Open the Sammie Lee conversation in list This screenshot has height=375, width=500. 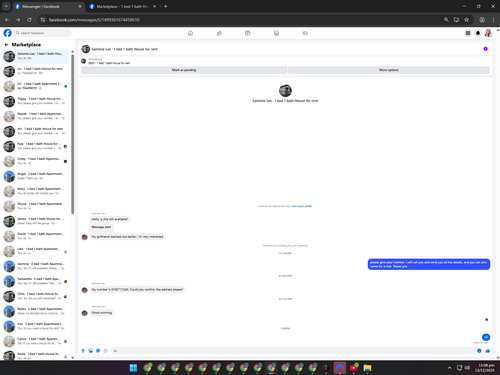pos(35,56)
